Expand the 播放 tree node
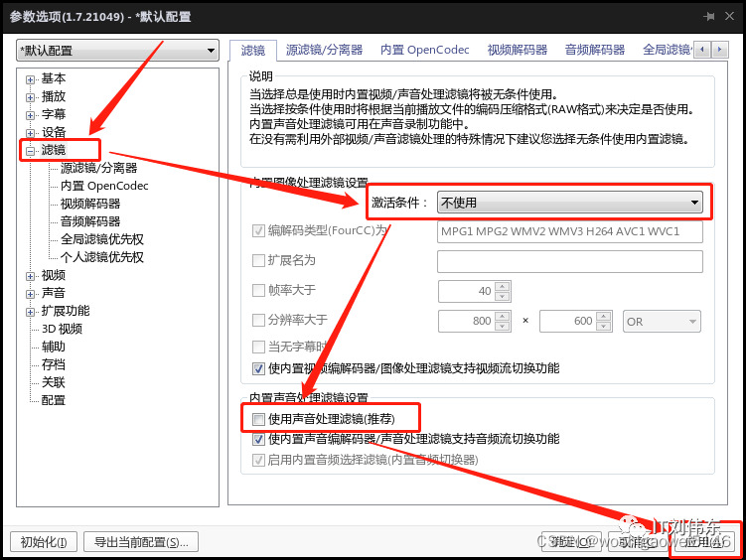This screenshot has width=746, height=560. point(31,97)
